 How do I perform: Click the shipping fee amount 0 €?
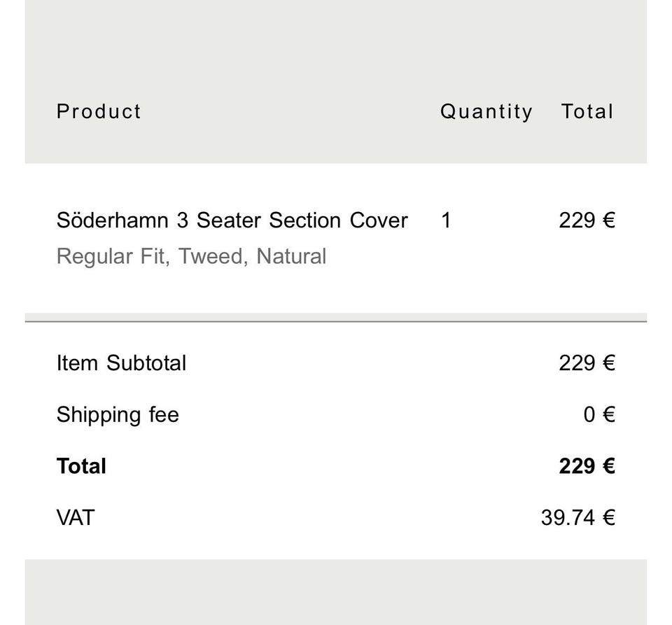click(x=599, y=414)
